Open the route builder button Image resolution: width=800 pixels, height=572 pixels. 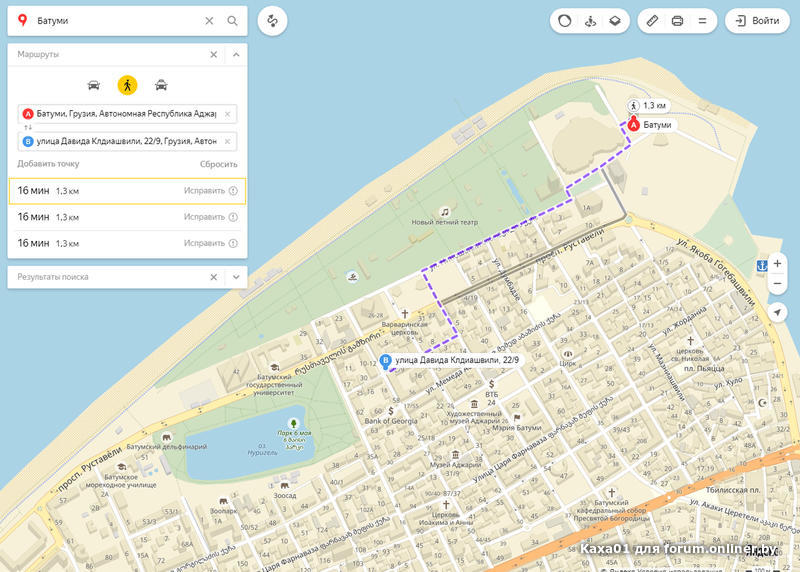coord(272,21)
